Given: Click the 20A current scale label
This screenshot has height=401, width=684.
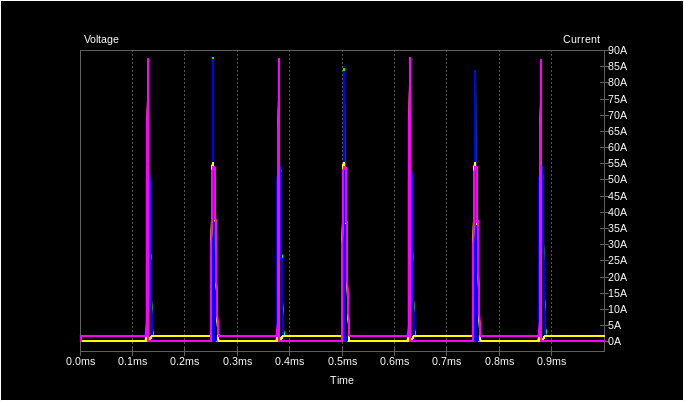Looking at the screenshot, I should (617, 277).
